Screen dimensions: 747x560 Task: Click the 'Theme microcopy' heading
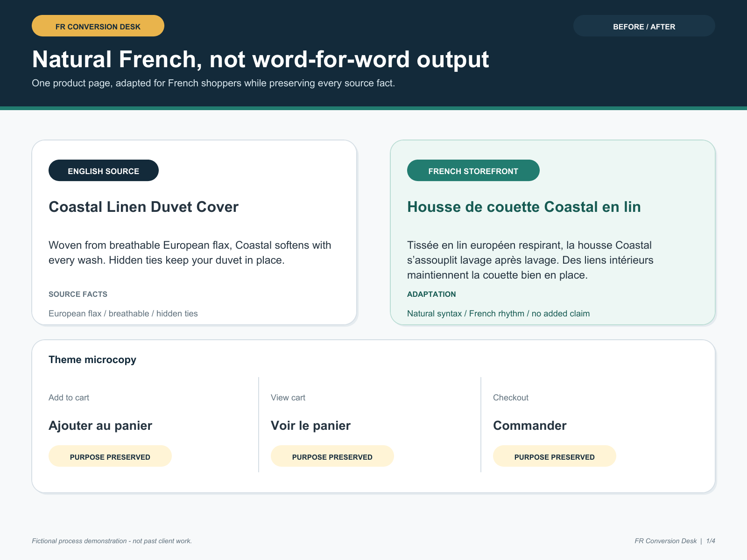click(92, 359)
